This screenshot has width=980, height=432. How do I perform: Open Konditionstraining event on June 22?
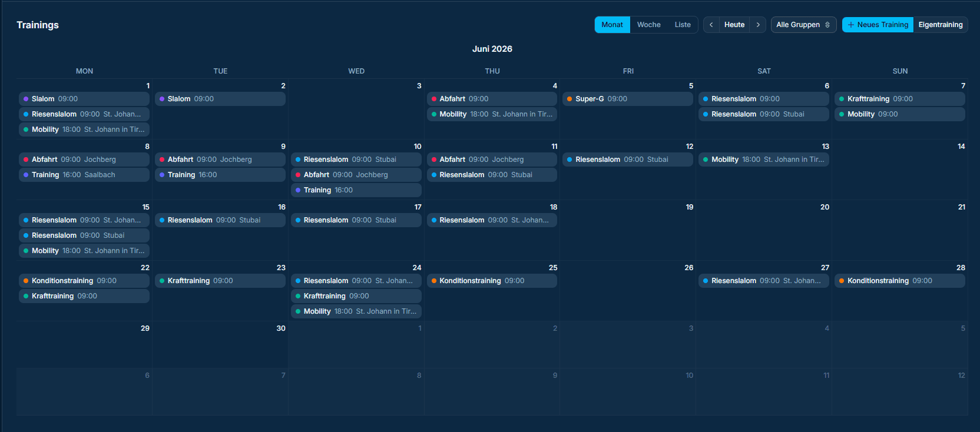coord(84,281)
